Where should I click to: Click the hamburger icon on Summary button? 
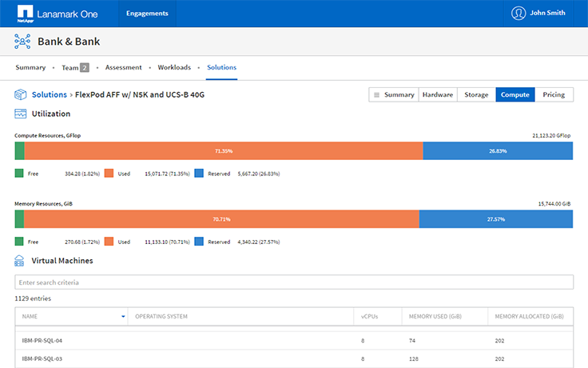376,94
